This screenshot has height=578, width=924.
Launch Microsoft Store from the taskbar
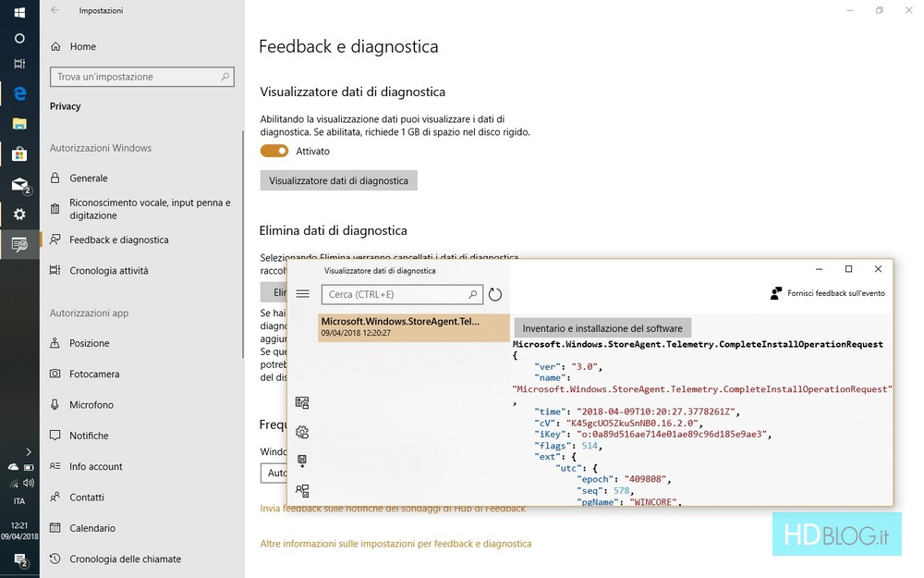(19, 154)
